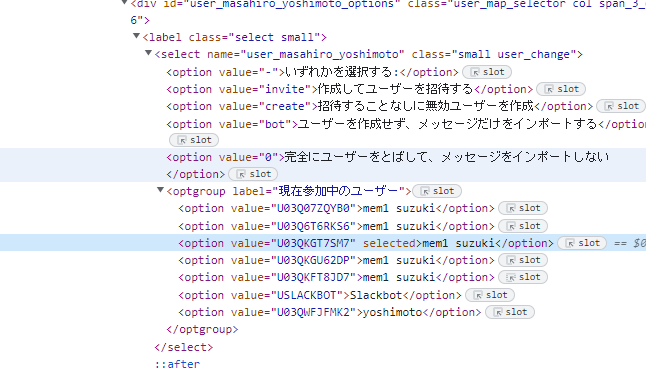Collapse the optgroup 現在参加中のユーザー node

pyautogui.click(x=160, y=190)
